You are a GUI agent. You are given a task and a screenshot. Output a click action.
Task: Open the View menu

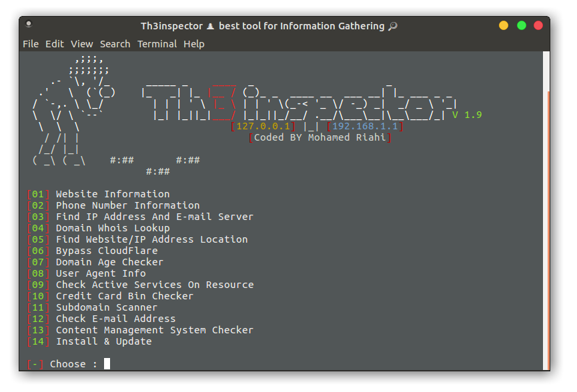81,44
